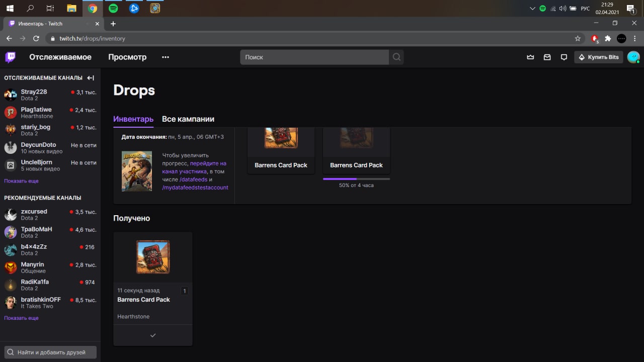Open DeycunDoto channel avatar

pyautogui.click(x=11, y=147)
